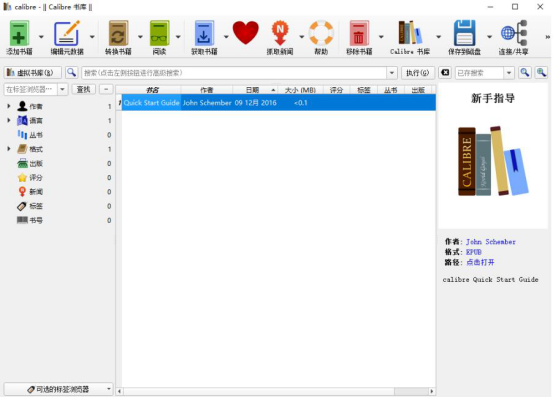Expand the Languages tree node
553x398 pixels.
pos(9,120)
